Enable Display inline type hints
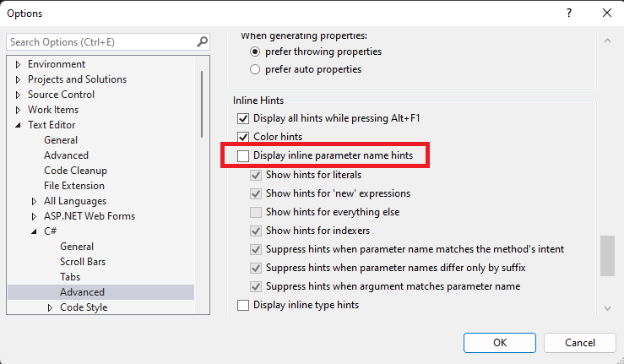This screenshot has width=624, height=364. click(243, 306)
